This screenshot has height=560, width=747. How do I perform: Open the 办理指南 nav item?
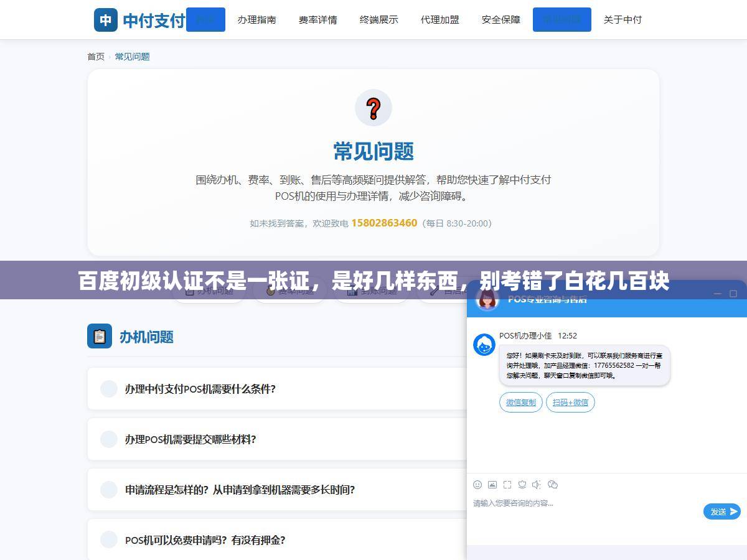tap(256, 19)
